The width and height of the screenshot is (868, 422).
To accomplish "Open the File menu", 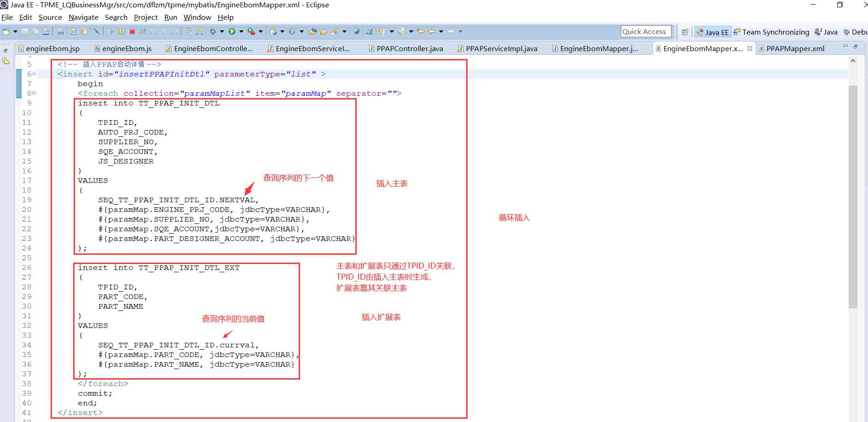I will pyautogui.click(x=7, y=17).
